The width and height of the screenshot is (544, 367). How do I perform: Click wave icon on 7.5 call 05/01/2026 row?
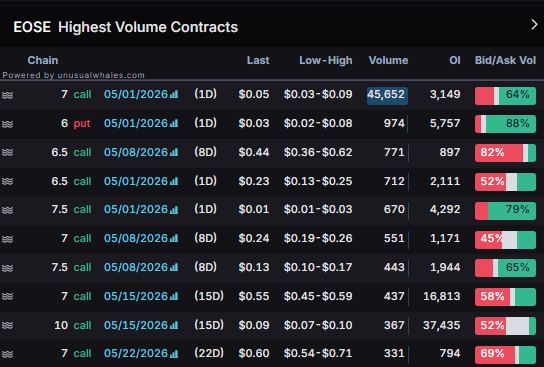click(x=8, y=210)
